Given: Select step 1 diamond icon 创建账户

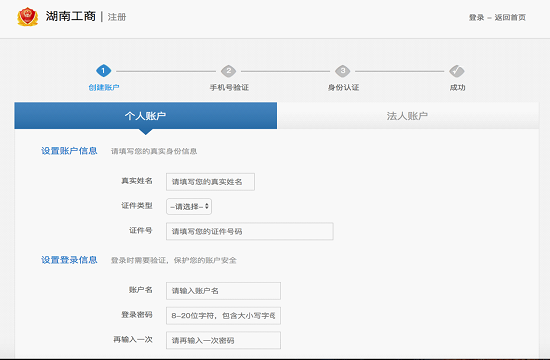Looking at the screenshot, I should click(x=103, y=71).
